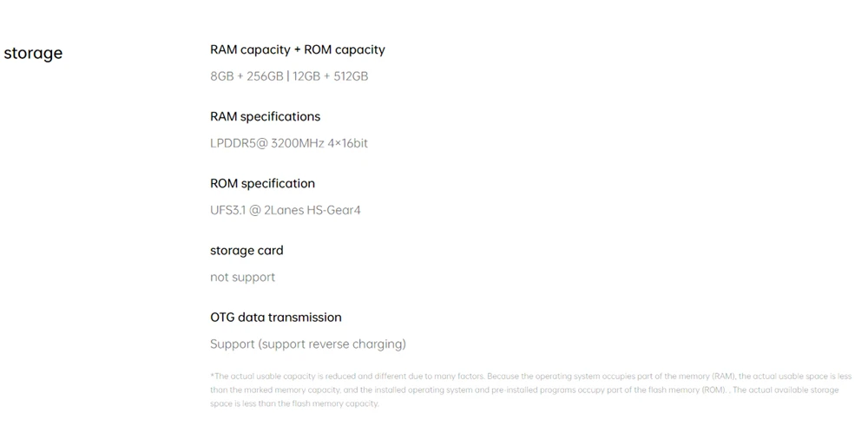Click the footnote starting '*The actual usable capacity'

click(x=531, y=376)
